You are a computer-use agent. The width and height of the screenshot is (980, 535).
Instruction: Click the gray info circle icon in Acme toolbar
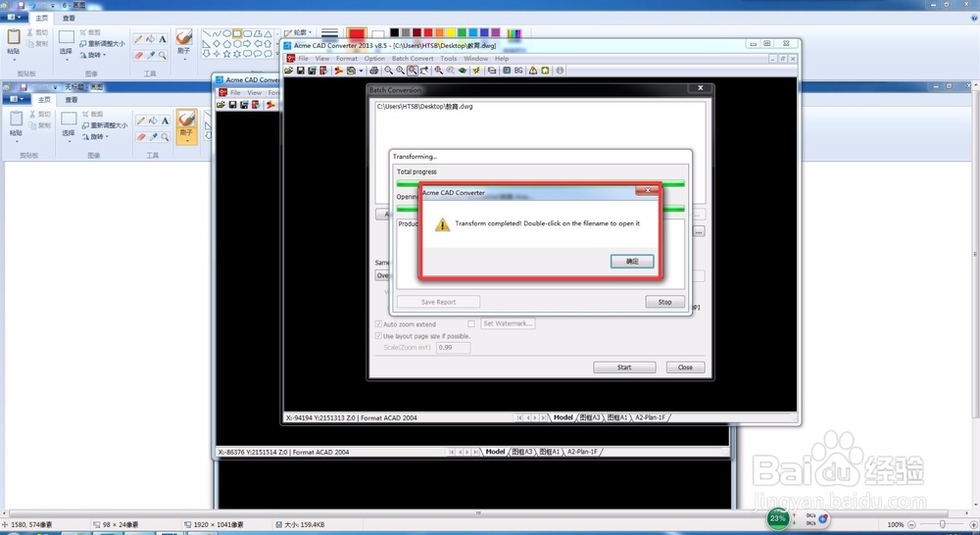(x=560, y=71)
